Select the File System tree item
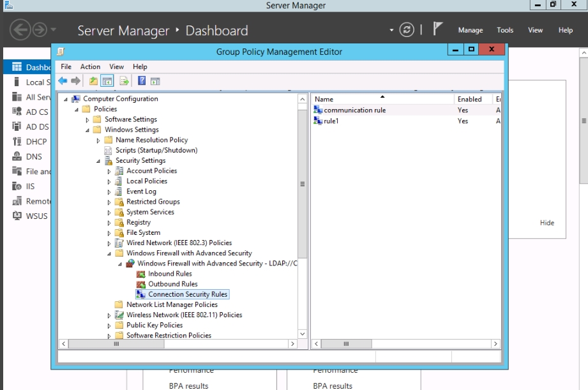 click(x=143, y=232)
